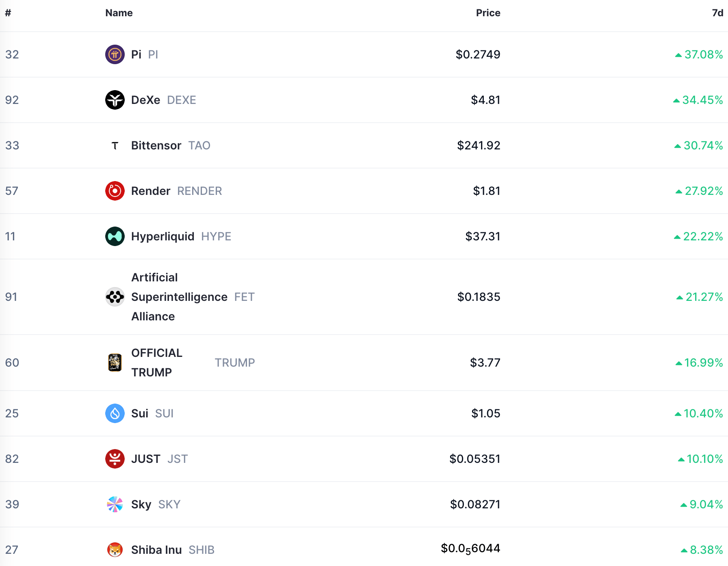
Task: Click the JUST coin logo icon
Action: [115, 459]
